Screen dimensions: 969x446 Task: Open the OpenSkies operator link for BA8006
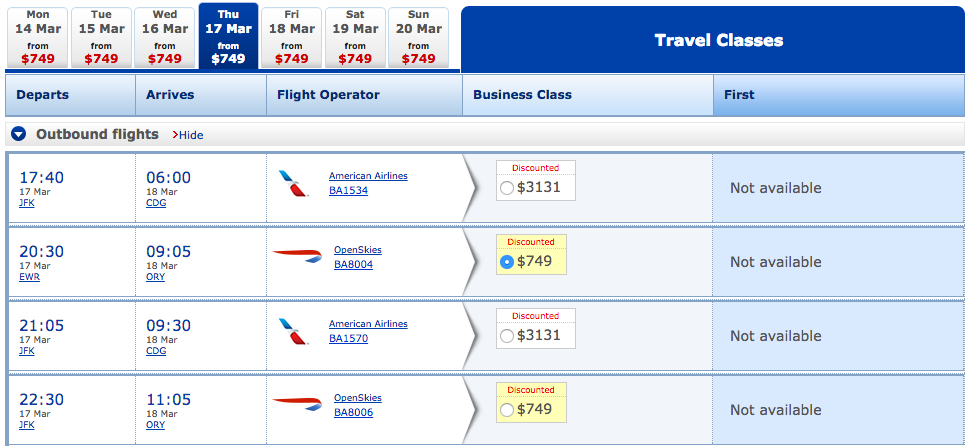(x=357, y=398)
